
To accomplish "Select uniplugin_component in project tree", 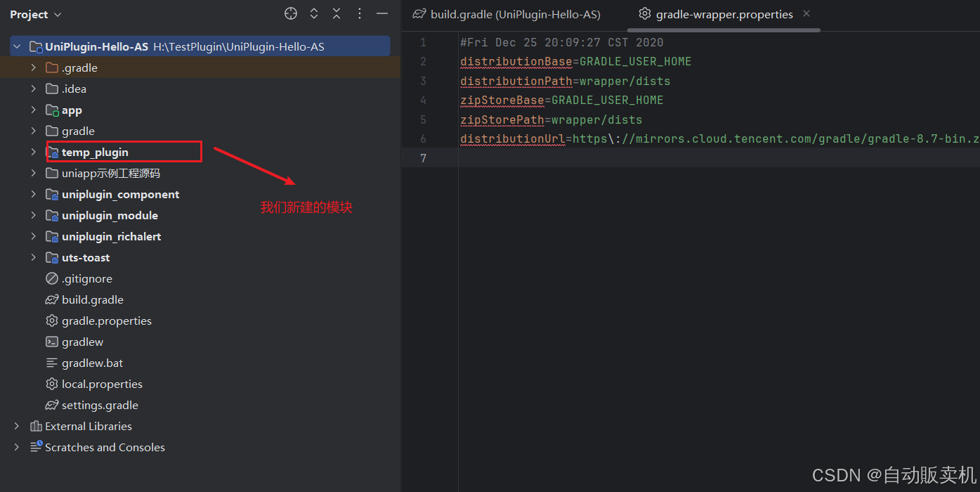I will click(120, 195).
